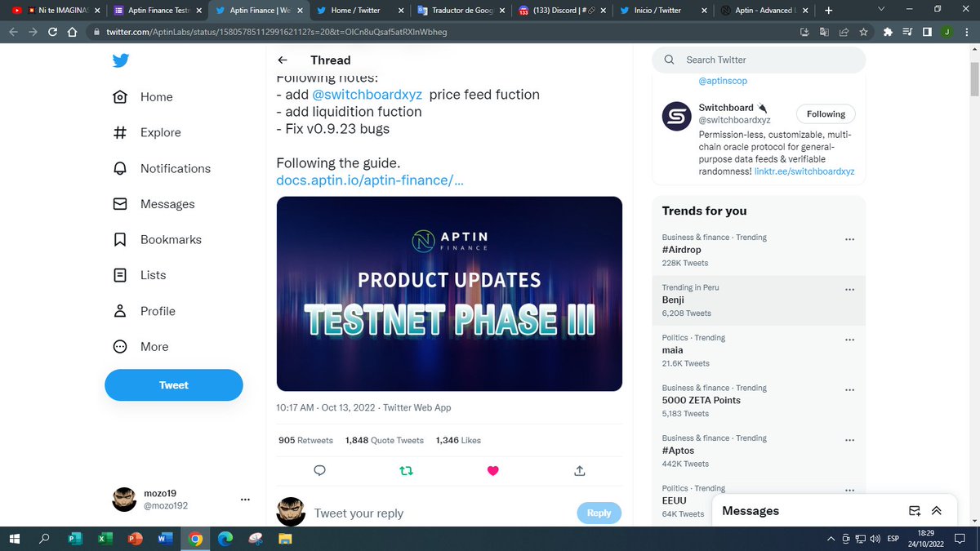Open Notifications in the sidebar

click(162, 168)
